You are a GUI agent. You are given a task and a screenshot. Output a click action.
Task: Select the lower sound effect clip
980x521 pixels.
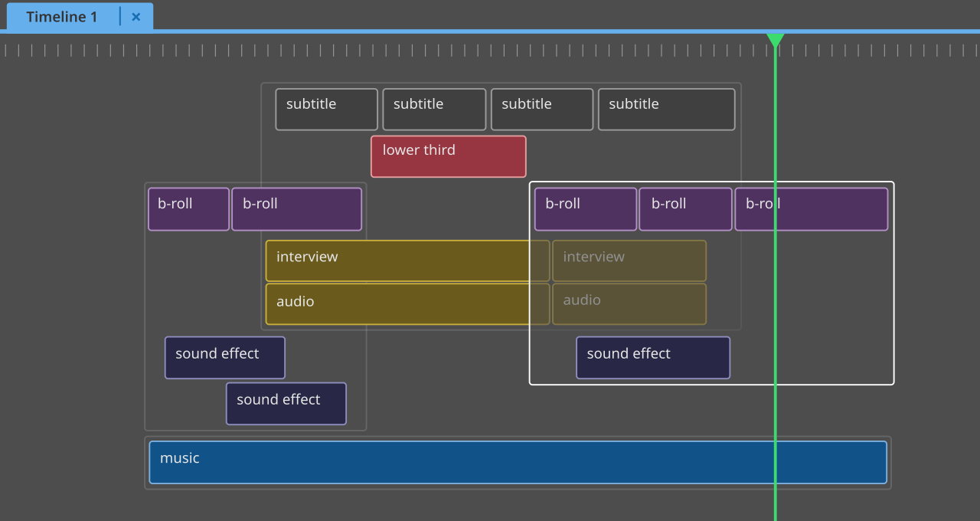point(286,403)
